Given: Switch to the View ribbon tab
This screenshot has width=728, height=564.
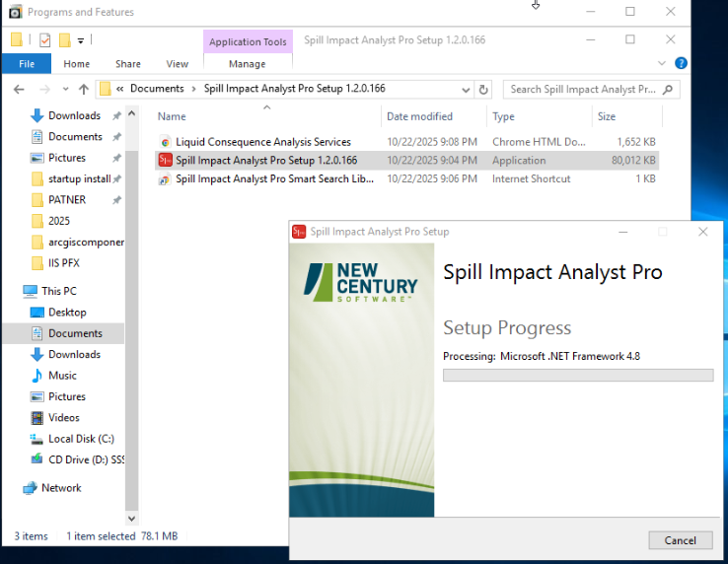Looking at the screenshot, I should 178,63.
